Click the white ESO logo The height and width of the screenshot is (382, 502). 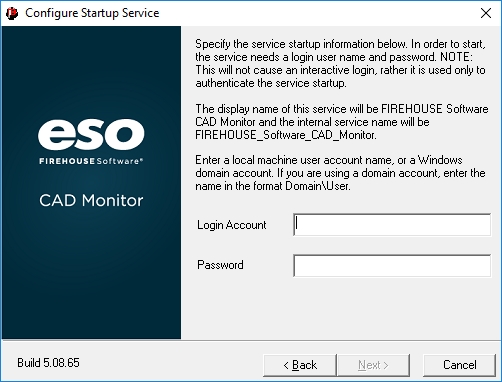click(x=91, y=134)
